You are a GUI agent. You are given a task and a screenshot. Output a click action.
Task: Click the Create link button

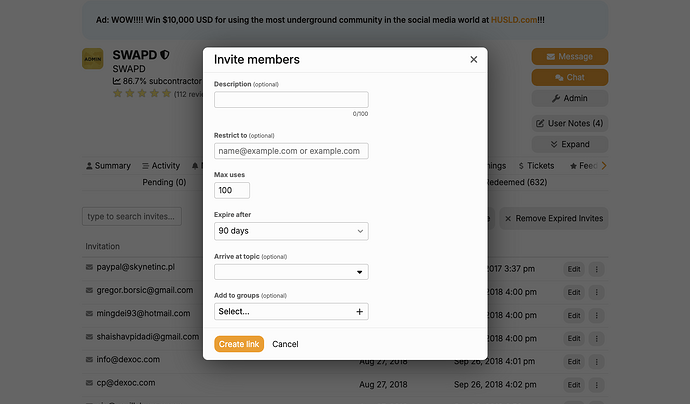pyautogui.click(x=239, y=344)
